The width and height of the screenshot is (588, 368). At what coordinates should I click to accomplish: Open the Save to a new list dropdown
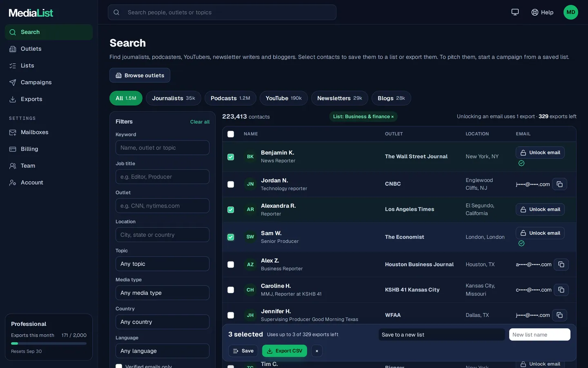point(442,334)
